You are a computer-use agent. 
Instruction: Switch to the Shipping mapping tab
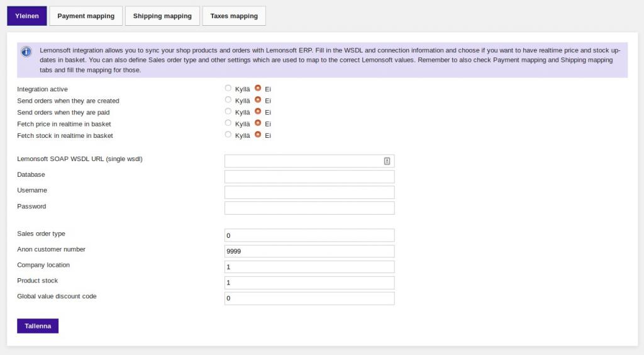(x=162, y=16)
